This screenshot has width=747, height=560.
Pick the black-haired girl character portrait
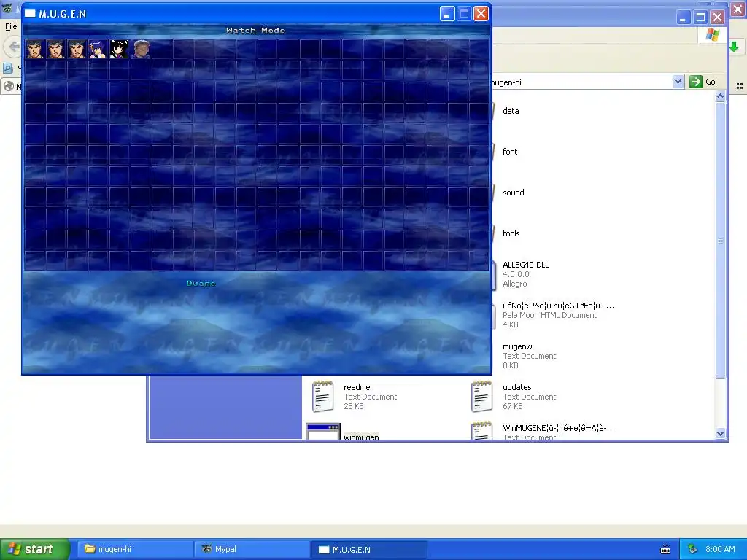pos(119,50)
